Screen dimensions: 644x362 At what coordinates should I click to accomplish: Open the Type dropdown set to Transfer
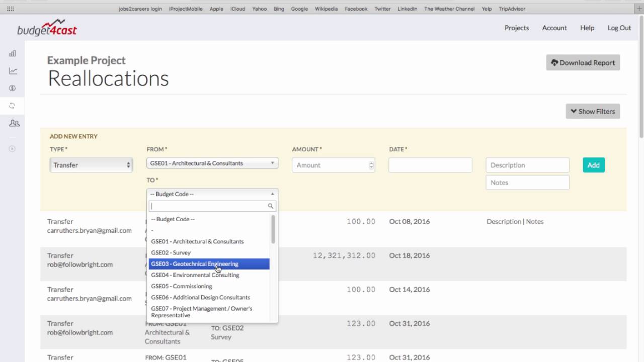(x=91, y=165)
